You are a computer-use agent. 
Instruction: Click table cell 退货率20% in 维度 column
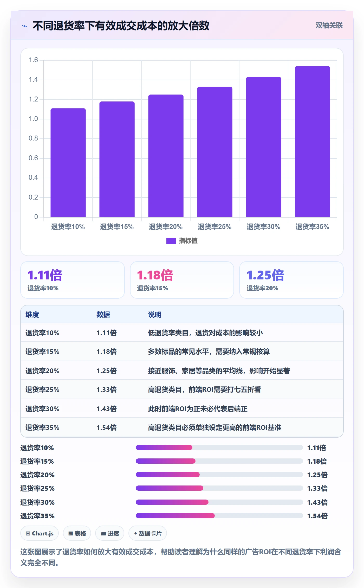tap(42, 371)
